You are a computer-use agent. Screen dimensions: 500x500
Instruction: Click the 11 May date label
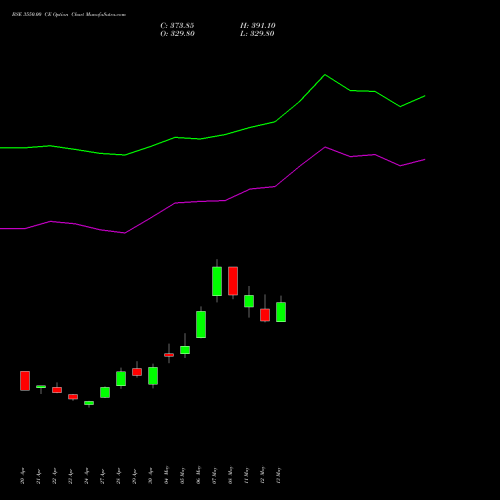pyautogui.click(x=246, y=475)
